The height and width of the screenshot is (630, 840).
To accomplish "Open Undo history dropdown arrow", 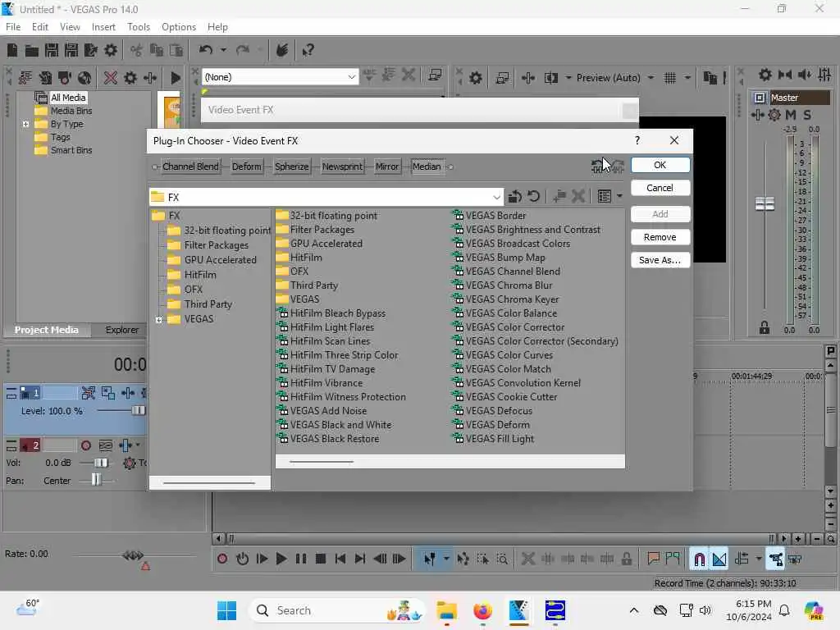I will pyautogui.click(x=223, y=50).
